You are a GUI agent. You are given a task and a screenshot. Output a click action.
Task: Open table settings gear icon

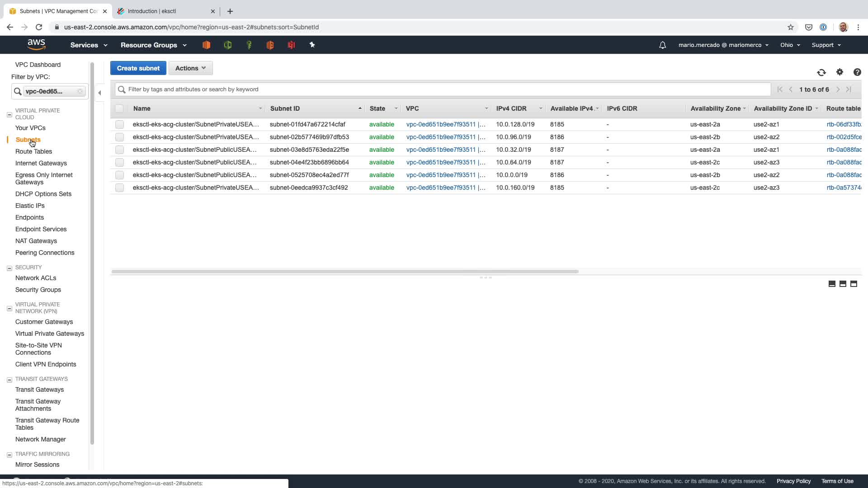(x=840, y=72)
